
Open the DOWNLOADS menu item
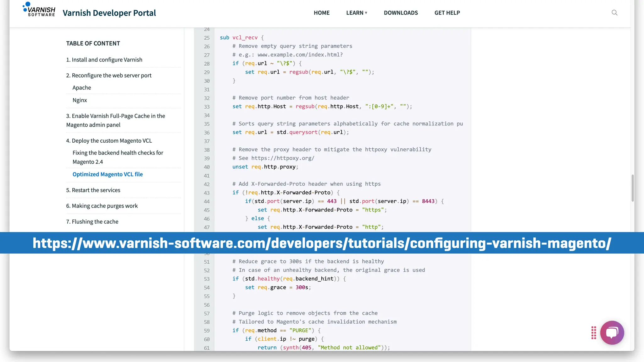401,13
